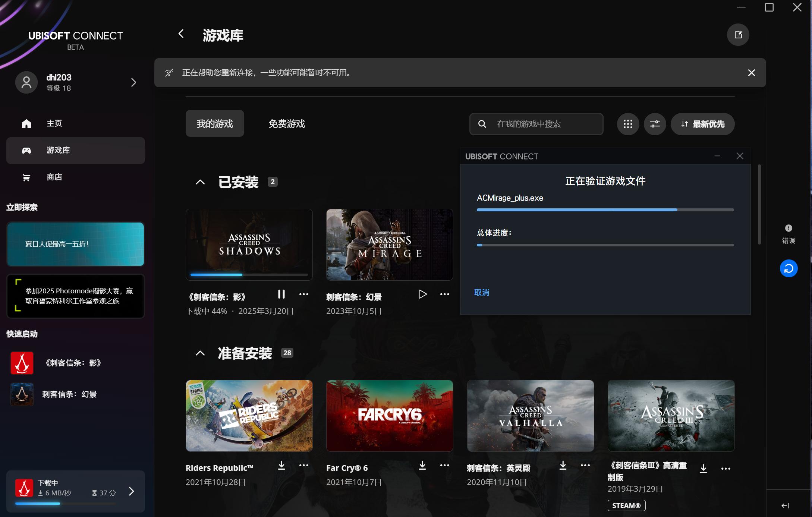
Task: Open the filter sliders icon
Action: [x=655, y=124]
